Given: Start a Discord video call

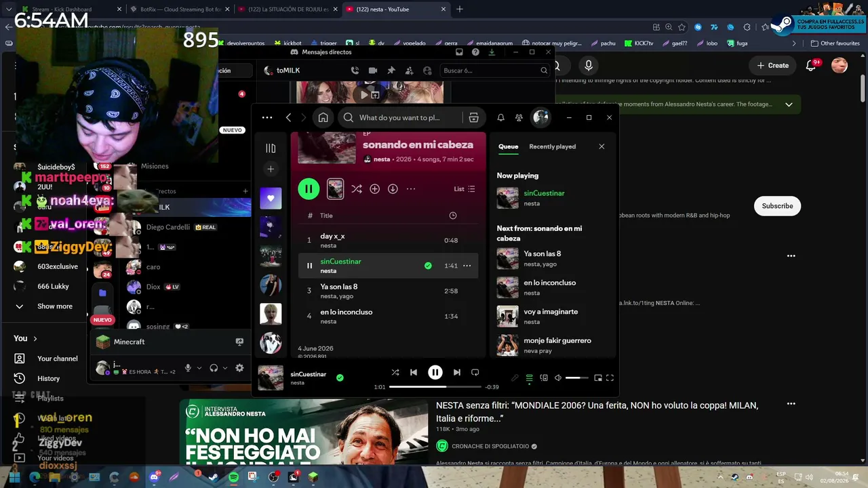Looking at the screenshot, I should pyautogui.click(x=373, y=70).
